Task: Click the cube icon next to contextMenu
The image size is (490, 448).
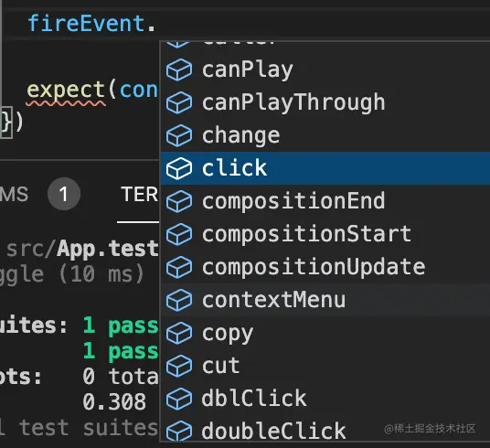Action: [x=179, y=300]
